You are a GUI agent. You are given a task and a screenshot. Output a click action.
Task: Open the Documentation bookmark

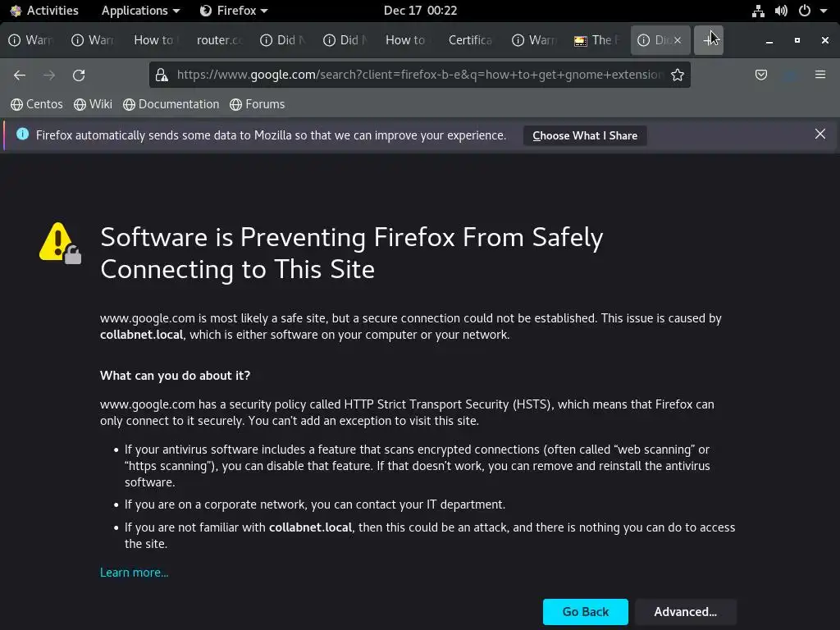(x=171, y=104)
